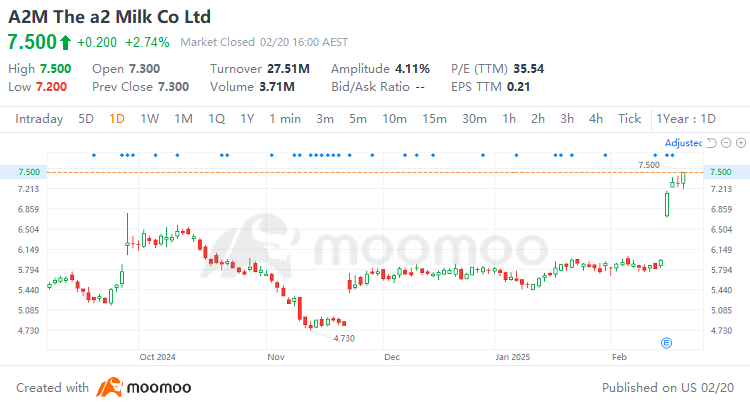Click the 'Published on US 02/20' footer text
Image resolution: width=750 pixels, height=408 pixels.
click(x=668, y=387)
